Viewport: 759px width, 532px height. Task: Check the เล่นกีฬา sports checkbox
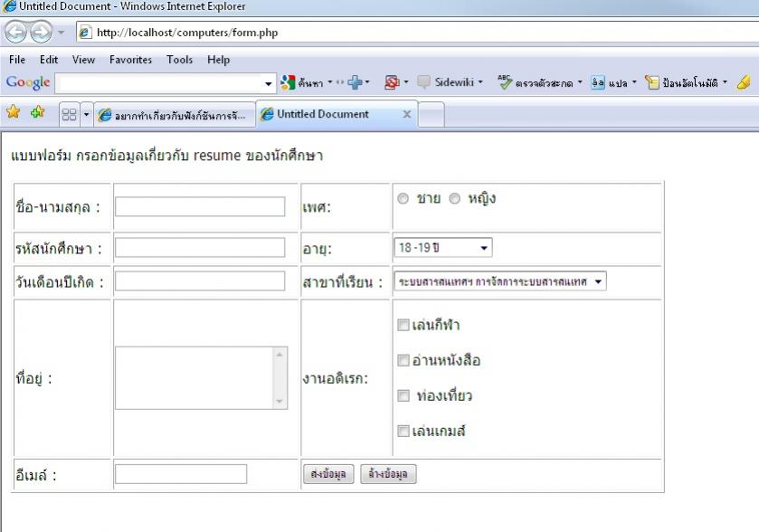[x=403, y=325]
